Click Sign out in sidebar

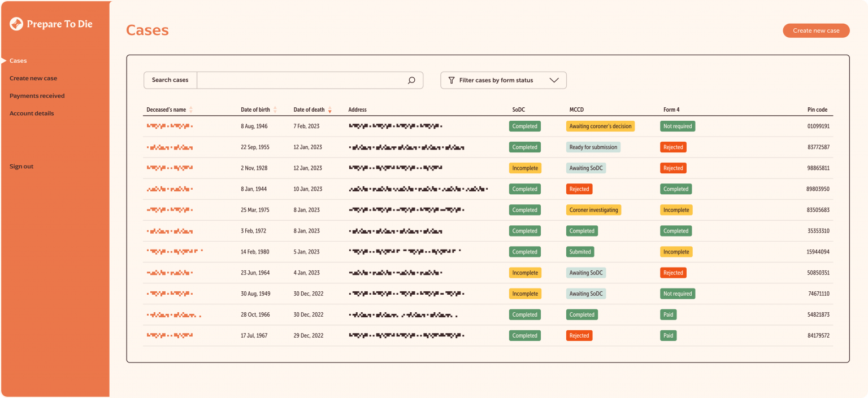click(21, 167)
